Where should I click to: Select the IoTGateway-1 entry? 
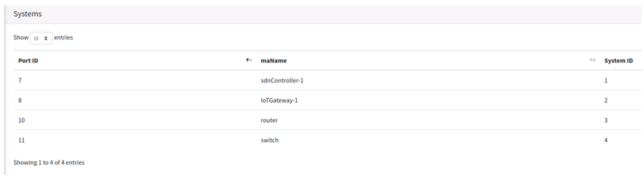[x=279, y=100]
